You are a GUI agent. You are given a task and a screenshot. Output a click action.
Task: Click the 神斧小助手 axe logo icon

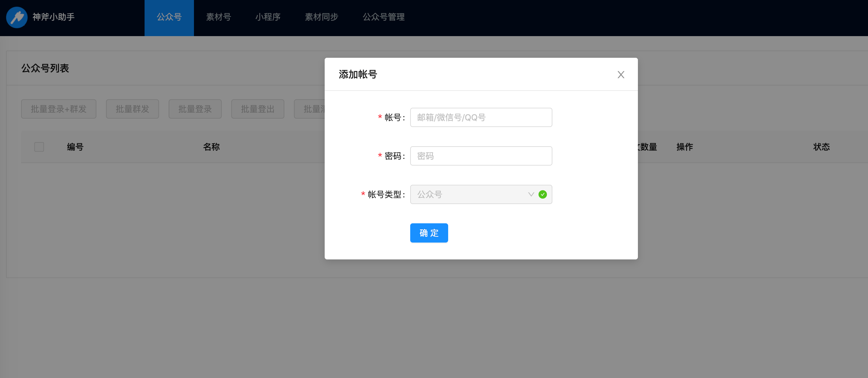(x=17, y=17)
